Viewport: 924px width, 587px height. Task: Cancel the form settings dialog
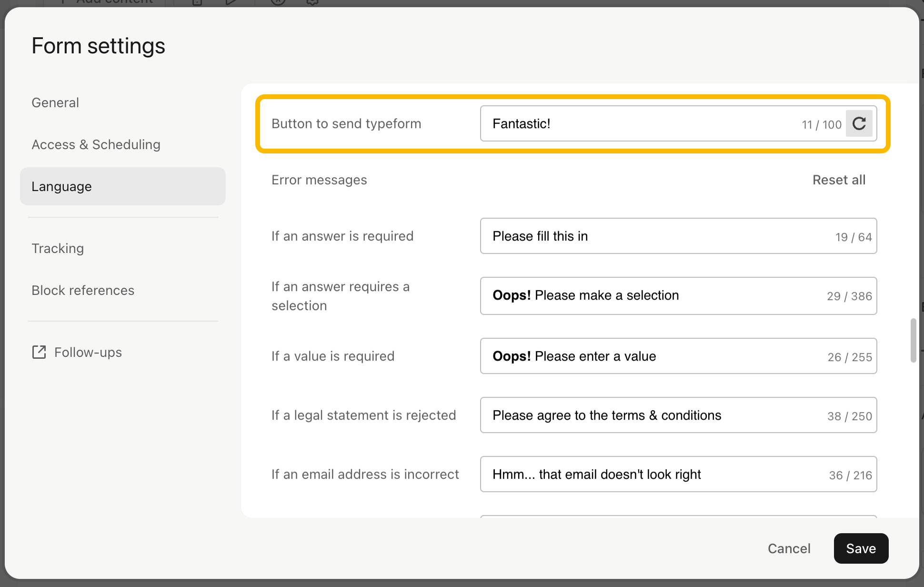(789, 548)
